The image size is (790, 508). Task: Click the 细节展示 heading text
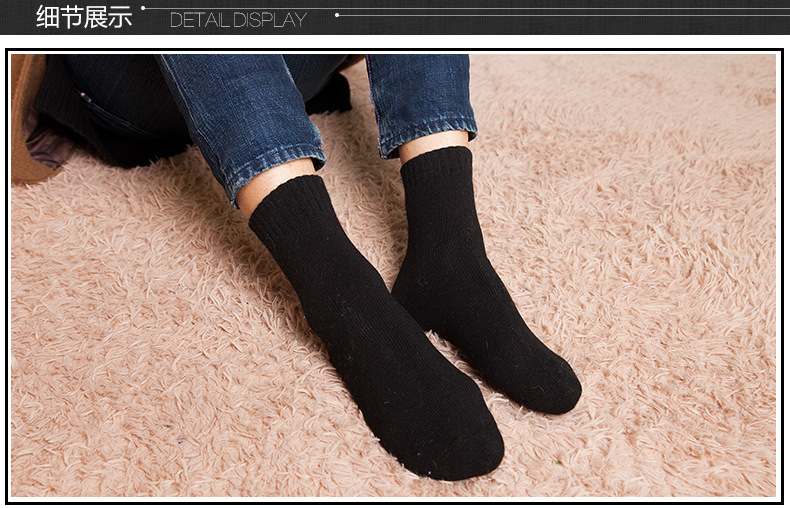[x=84, y=17]
